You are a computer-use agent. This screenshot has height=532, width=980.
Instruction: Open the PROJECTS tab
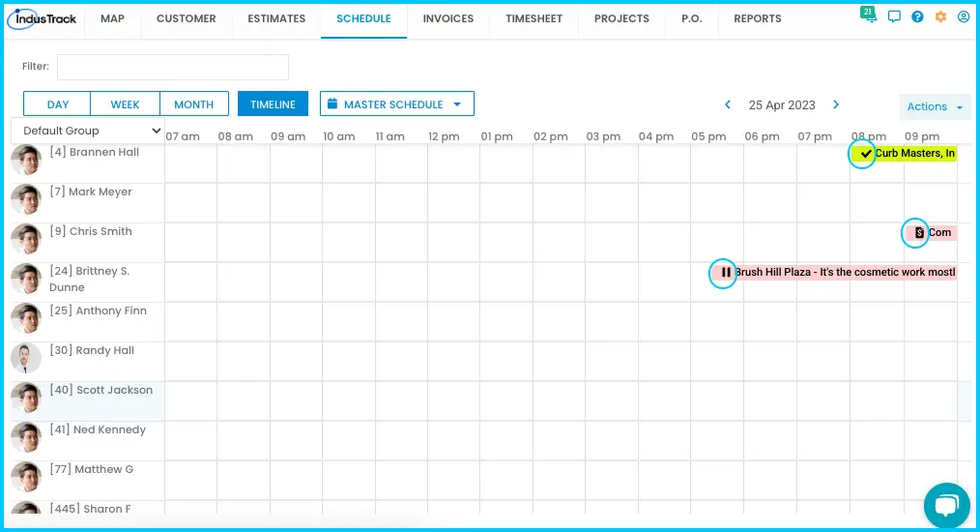click(x=621, y=18)
